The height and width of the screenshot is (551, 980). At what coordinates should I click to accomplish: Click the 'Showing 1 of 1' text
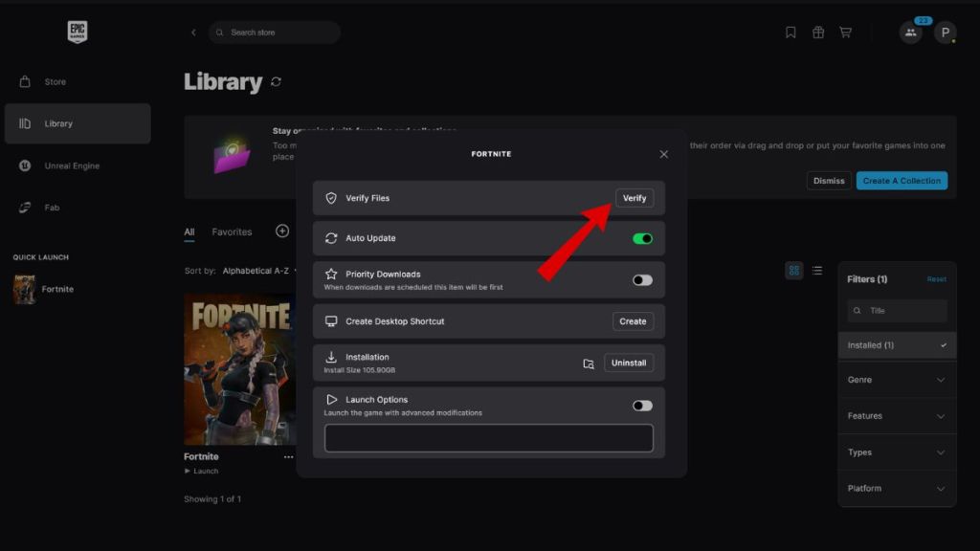coord(212,499)
